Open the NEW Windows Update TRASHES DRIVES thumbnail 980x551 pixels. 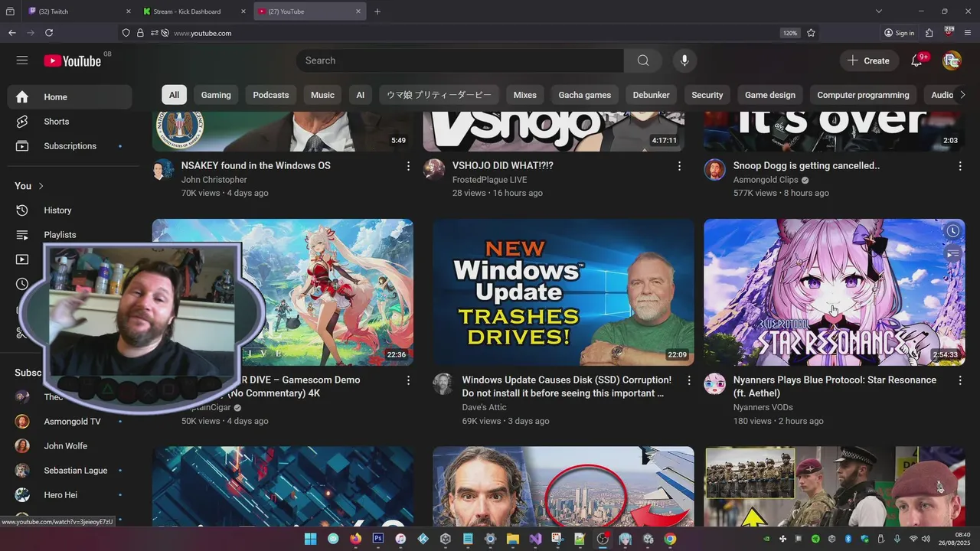[x=563, y=292]
